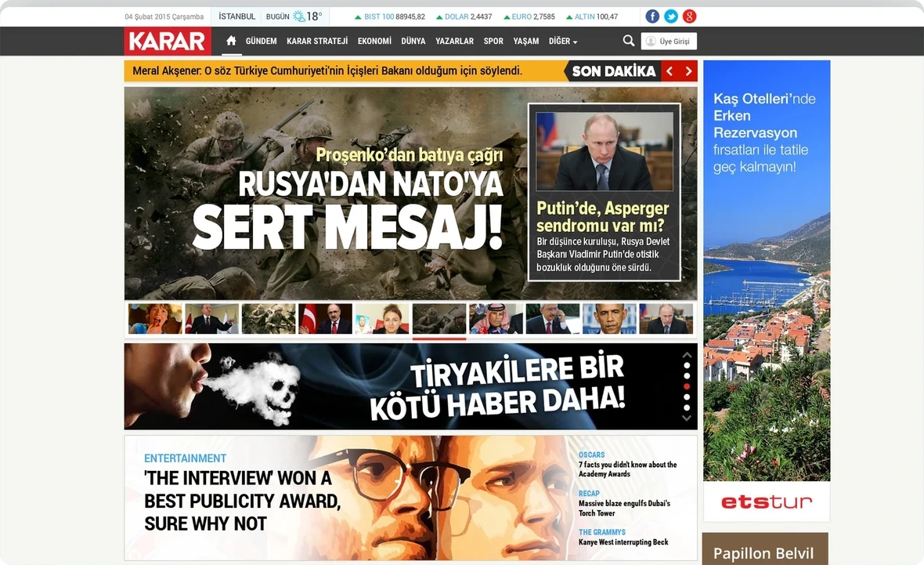Open search with the magnifier icon
Image resolution: width=924 pixels, height=565 pixels.
point(629,41)
